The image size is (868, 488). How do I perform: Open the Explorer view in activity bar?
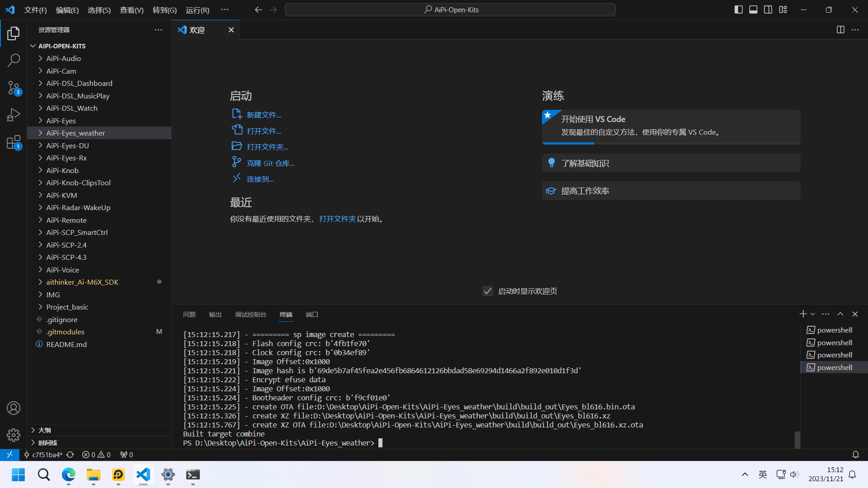[14, 33]
